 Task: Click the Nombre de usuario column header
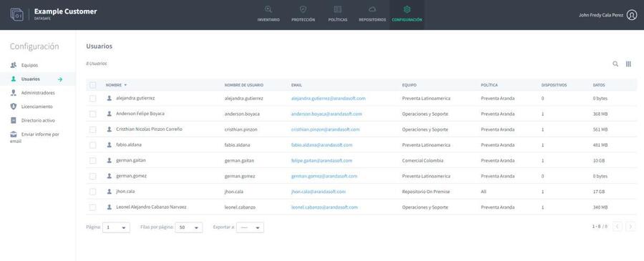pos(244,85)
